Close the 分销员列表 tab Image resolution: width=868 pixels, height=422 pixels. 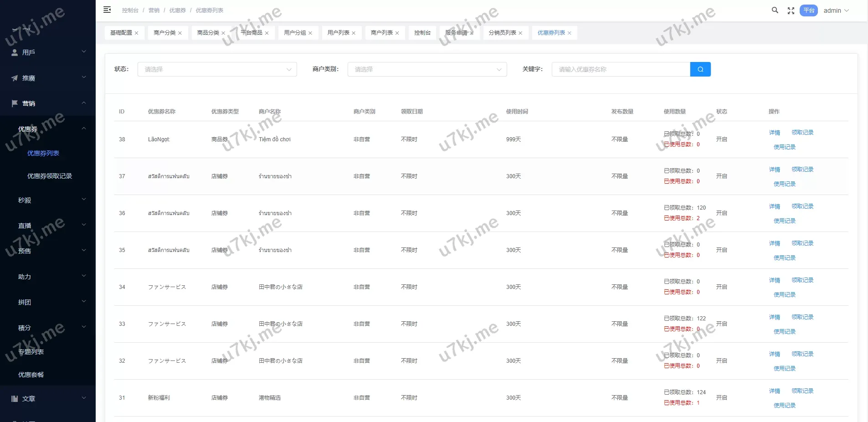(x=520, y=33)
